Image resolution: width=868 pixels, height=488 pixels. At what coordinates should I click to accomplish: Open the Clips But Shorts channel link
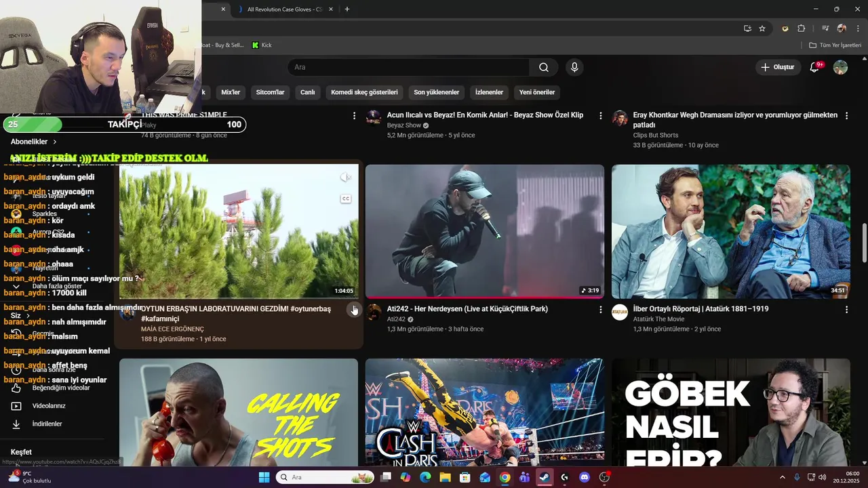tap(655, 135)
